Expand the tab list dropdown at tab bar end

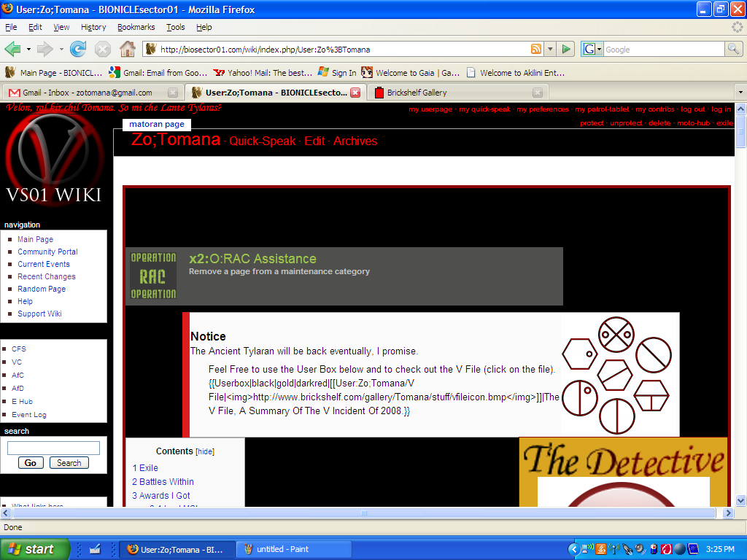[x=740, y=92]
